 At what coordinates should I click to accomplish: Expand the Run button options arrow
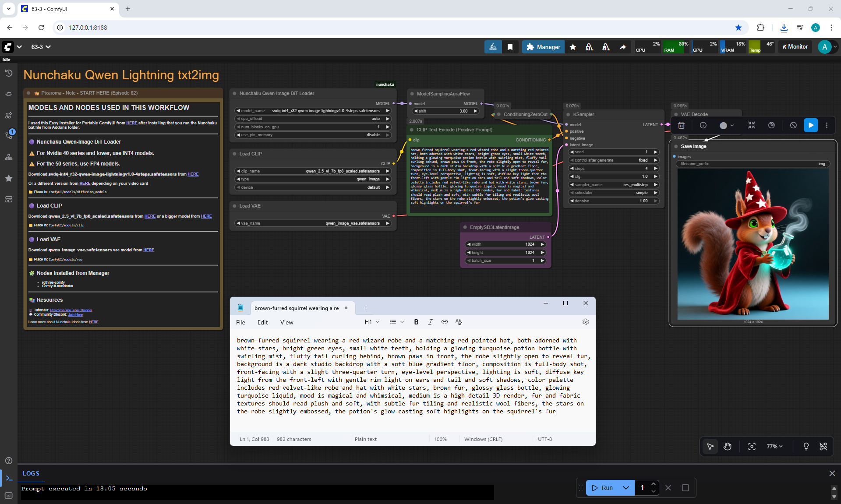(626, 488)
